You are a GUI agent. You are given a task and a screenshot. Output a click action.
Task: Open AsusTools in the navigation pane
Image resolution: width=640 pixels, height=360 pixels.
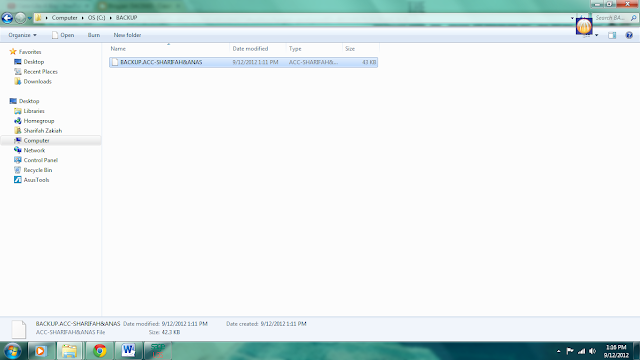(x=36, y=180)
